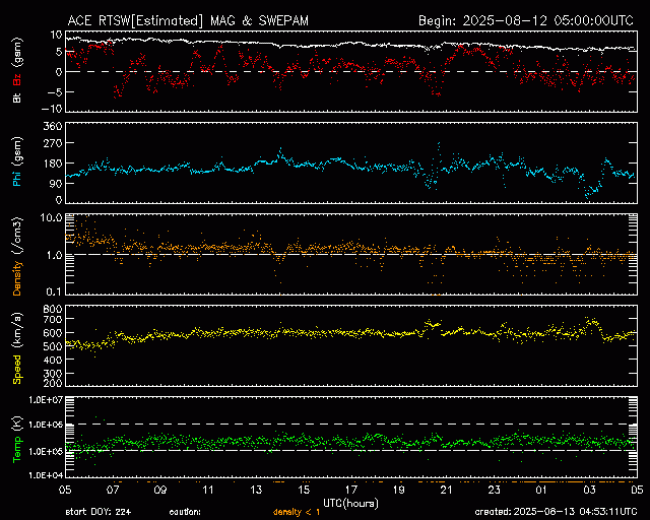Screen dimensions: 650x520
Task: Click the '180' tick on the Phi axis
Action: pos(53,163)
